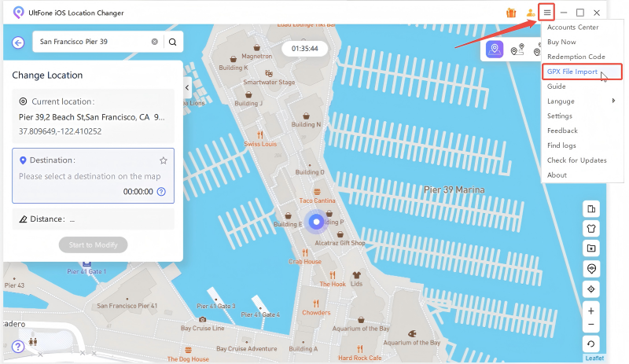
Task: Open the favorites folder icon
Action: tap(591, 248)
